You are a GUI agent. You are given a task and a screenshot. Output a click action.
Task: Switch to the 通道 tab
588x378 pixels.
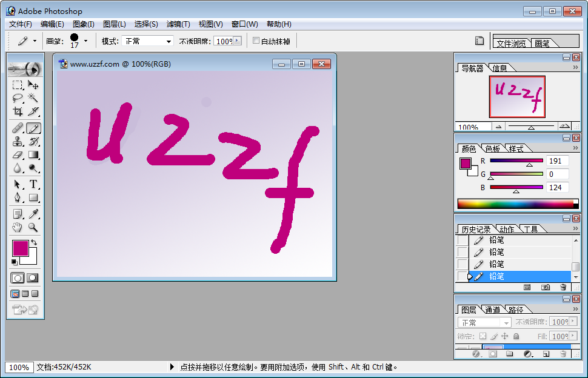pos(492,310)
